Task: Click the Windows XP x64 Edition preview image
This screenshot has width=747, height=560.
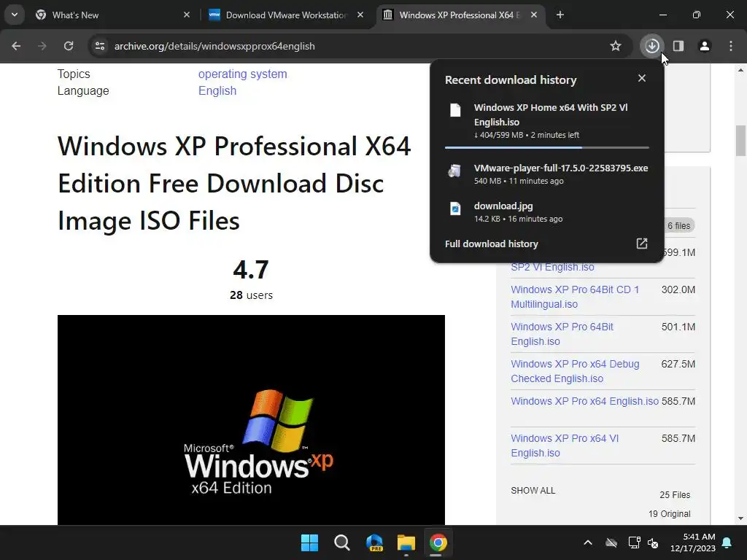Action: [x=251, y=419]
